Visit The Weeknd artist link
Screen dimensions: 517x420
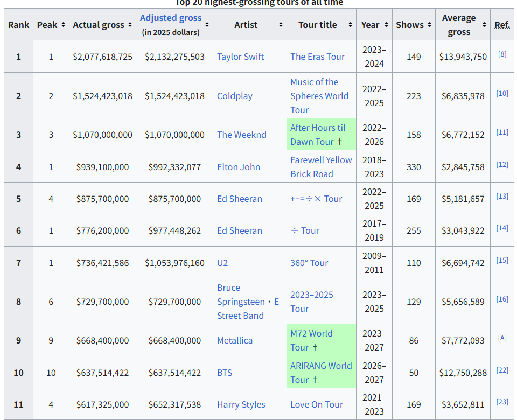point(242,135)
